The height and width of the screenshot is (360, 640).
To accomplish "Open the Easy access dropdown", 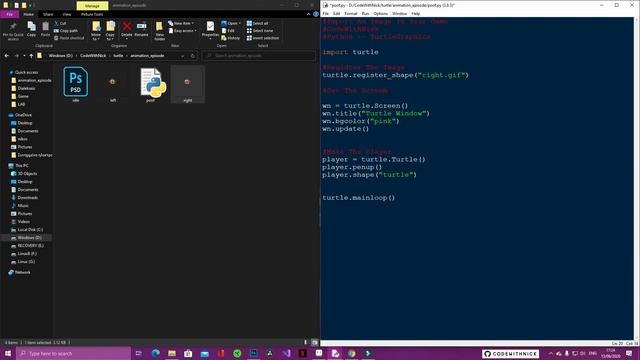I will pos(182,31).
